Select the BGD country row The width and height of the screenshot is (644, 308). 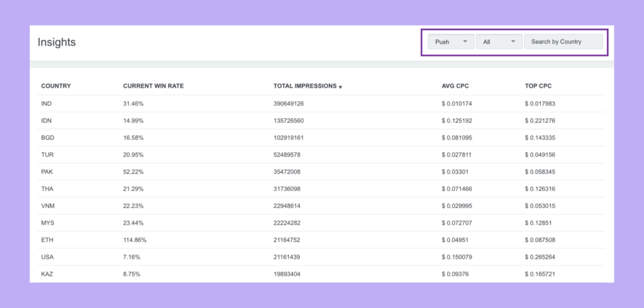[x=47, y=137]
